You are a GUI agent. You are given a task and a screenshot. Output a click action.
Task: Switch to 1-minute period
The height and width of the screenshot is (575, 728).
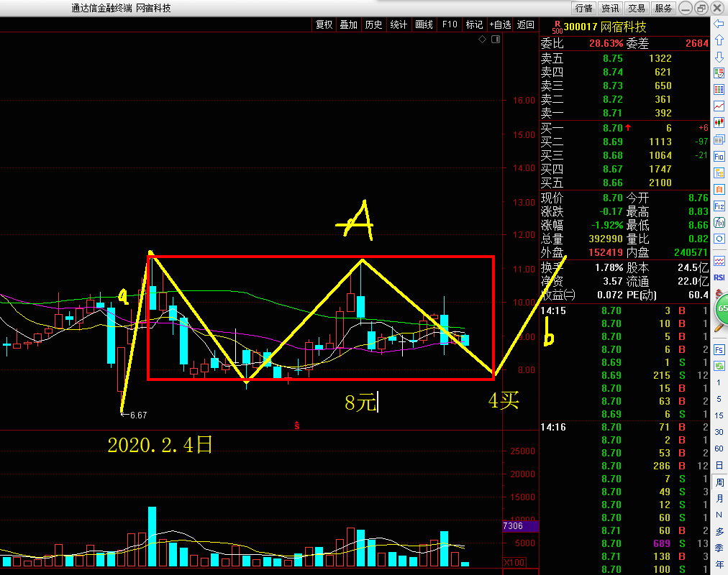719,382
